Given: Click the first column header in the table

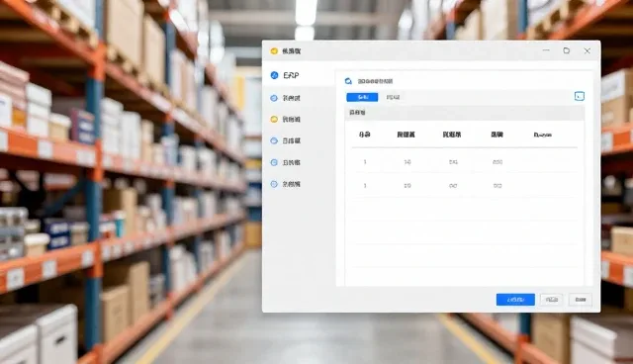Looking at the screenshot, I should click(365, 135).
